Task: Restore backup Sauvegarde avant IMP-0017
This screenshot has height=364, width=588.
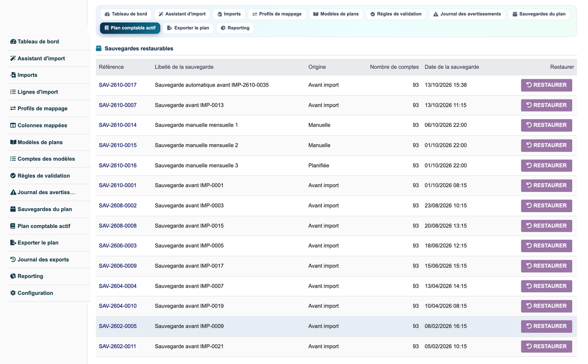Action: [546, 266]
